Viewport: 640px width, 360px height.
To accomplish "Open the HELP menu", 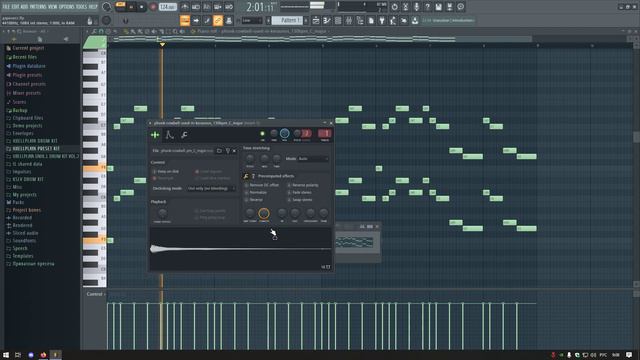I will point(93,7).
